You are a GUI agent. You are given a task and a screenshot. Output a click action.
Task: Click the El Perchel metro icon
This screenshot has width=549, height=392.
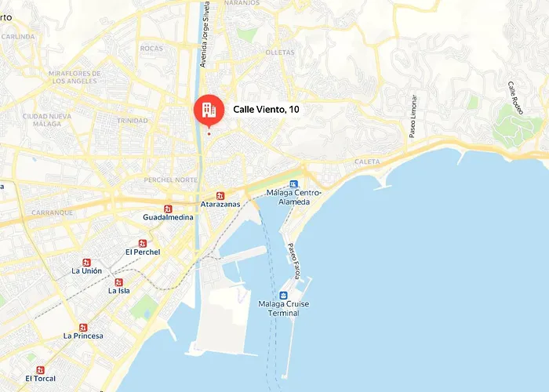(x=143, y=243)
